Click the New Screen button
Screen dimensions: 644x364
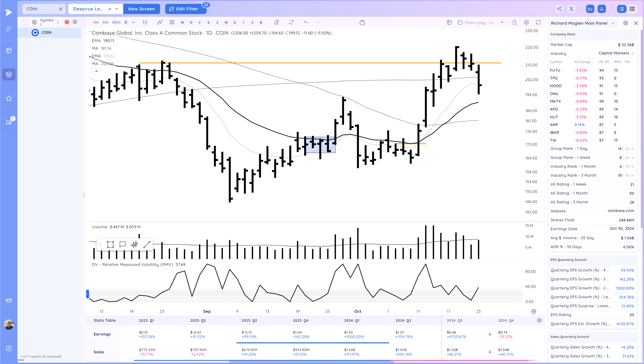point(141,9)
